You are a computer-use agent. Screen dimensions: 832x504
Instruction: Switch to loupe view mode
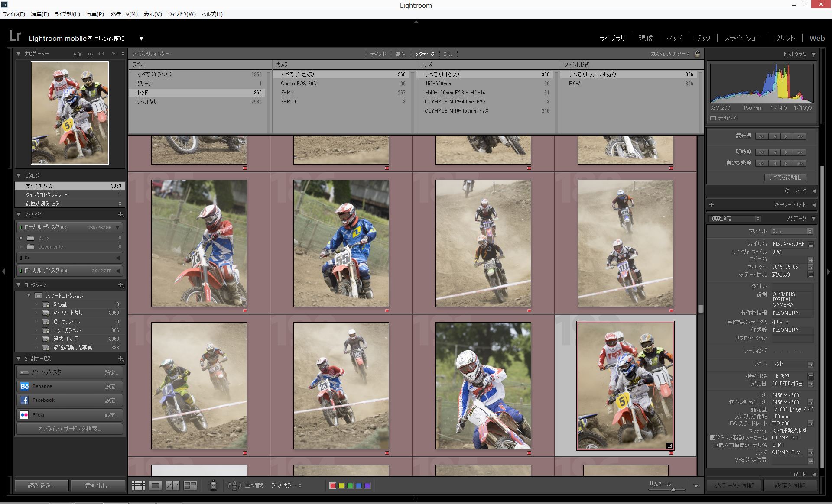pos(155,486)
